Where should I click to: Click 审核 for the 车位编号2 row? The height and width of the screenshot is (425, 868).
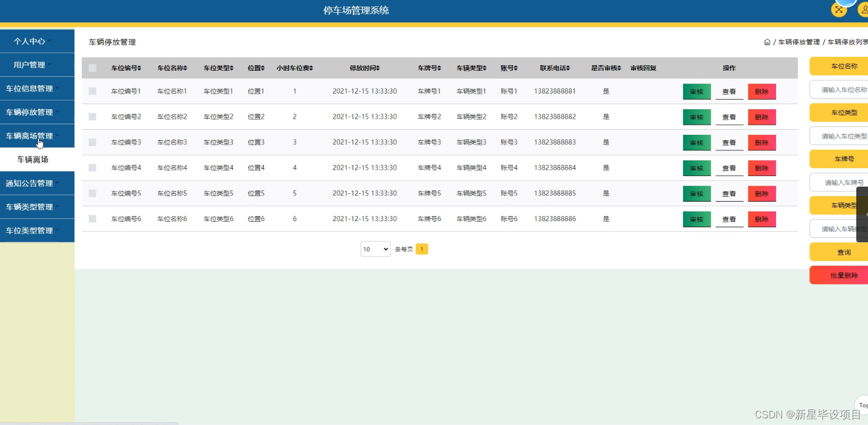tap(696, 116)
